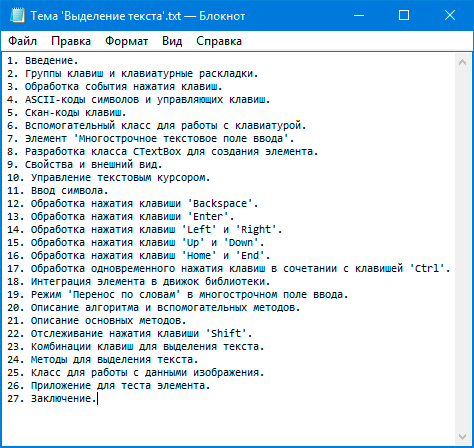The height and width of the screenshot is (448, 474).
Task: Click the word 'Backspace' in line 12
Action: tap(220, 204)
